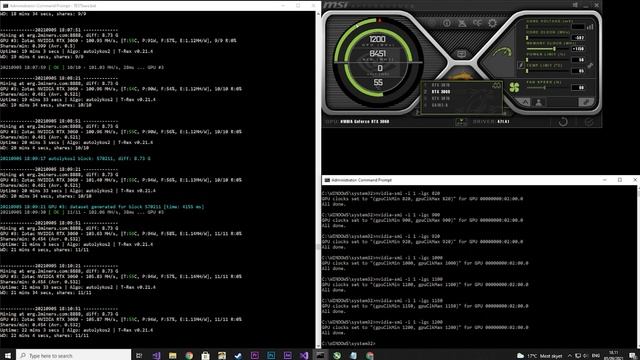Viewport: 640px width, 360px height.
Task: Open the notification center icon
Action: [x=632, y=356]
